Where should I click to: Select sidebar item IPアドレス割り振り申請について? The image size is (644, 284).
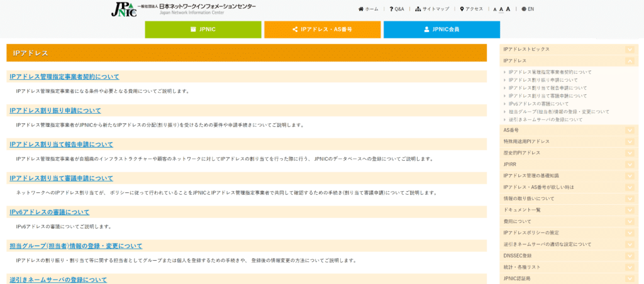pos(543,80)
